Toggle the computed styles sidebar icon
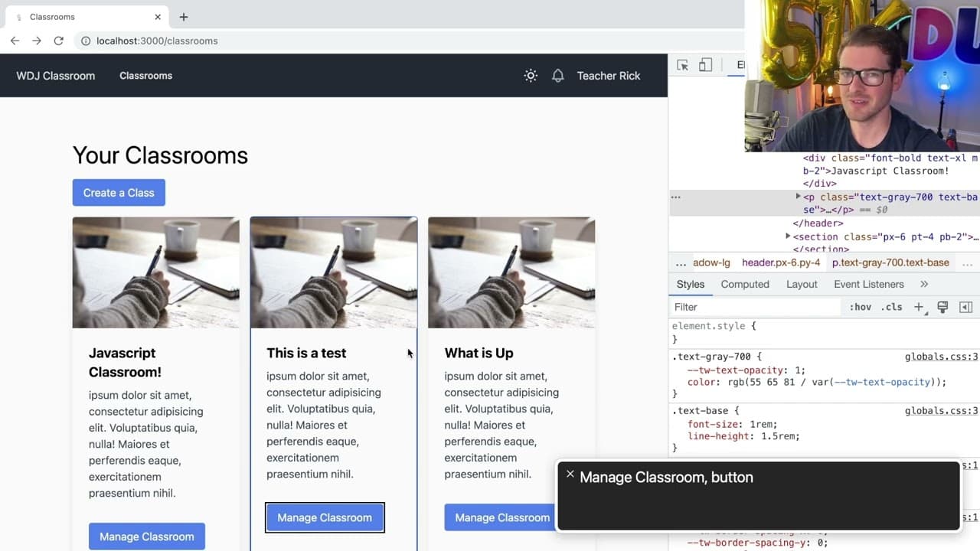The image size is (980, 551). 966,307
